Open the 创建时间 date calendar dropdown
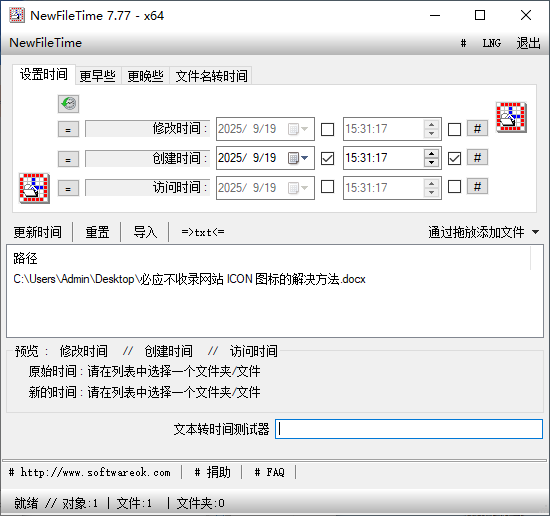 (x=298, y=158)
